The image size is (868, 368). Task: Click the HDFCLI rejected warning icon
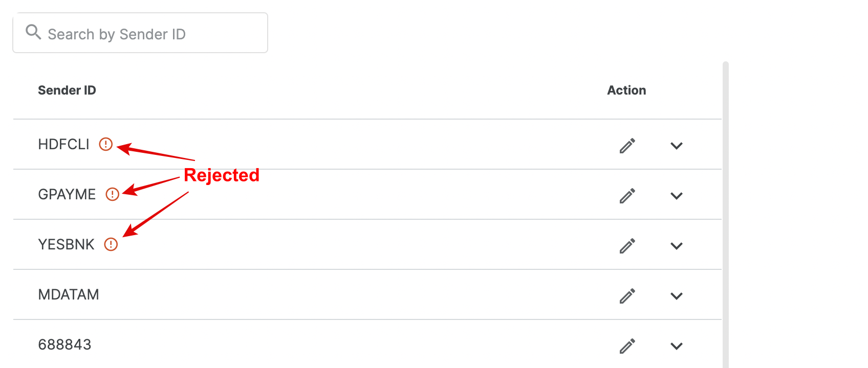pos(105,144)
